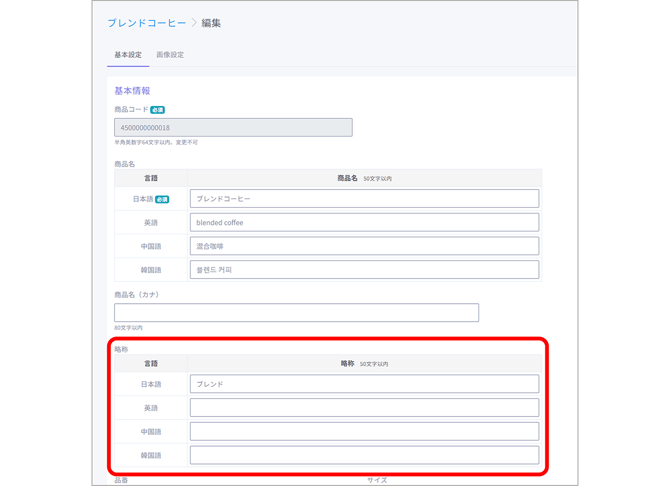Click the 80文字以内 hint under the kana field
This screenshot has width=670, height=486.
click(x=128, y=328)
